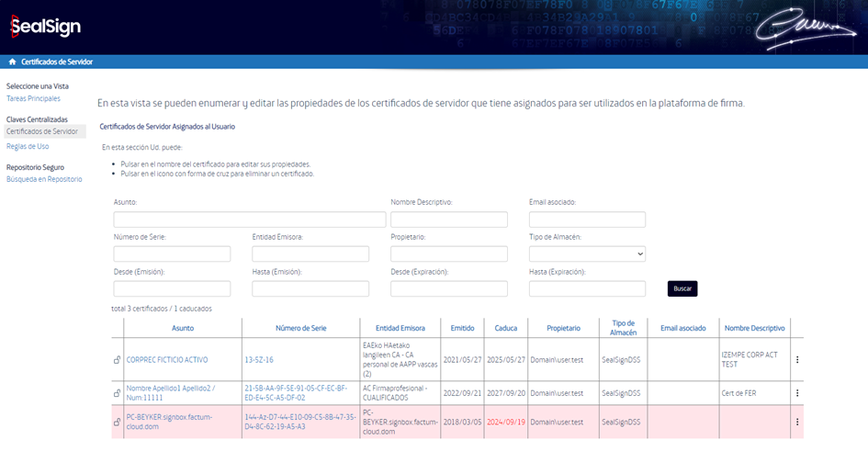The width and height of the screenshot is (868, 451).
Task: Sort by Tipo de Almacén column header
Action: coord(624,328)
